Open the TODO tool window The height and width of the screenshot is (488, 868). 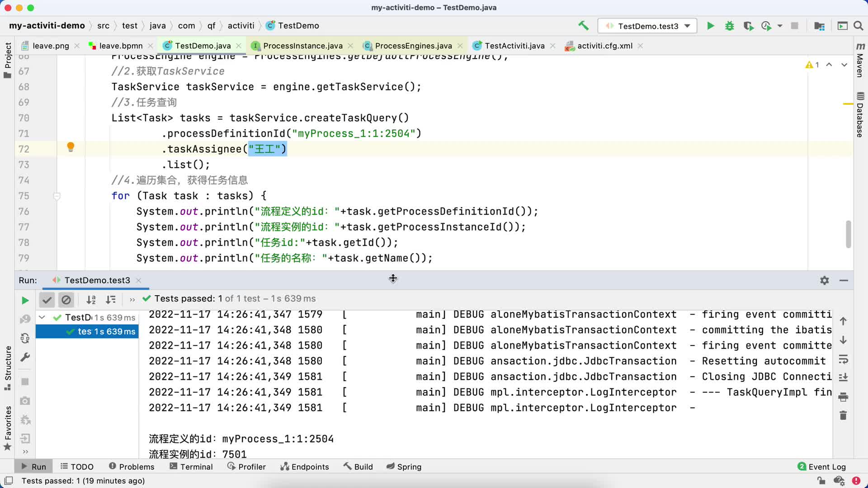(x=77, y=467)
